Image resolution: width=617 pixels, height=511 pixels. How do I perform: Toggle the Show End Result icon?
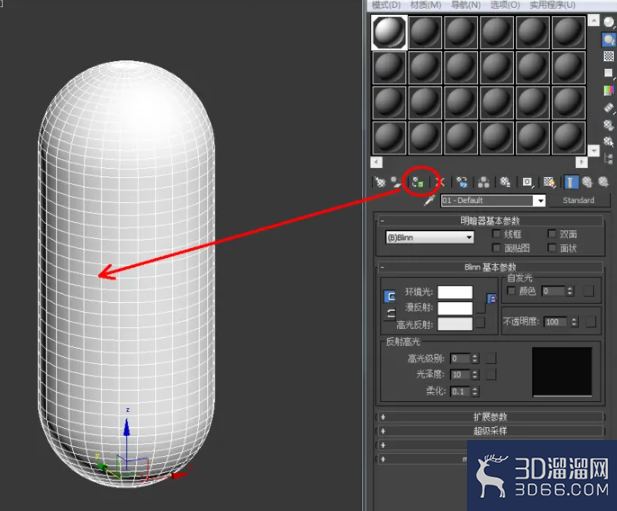[571, 182]
